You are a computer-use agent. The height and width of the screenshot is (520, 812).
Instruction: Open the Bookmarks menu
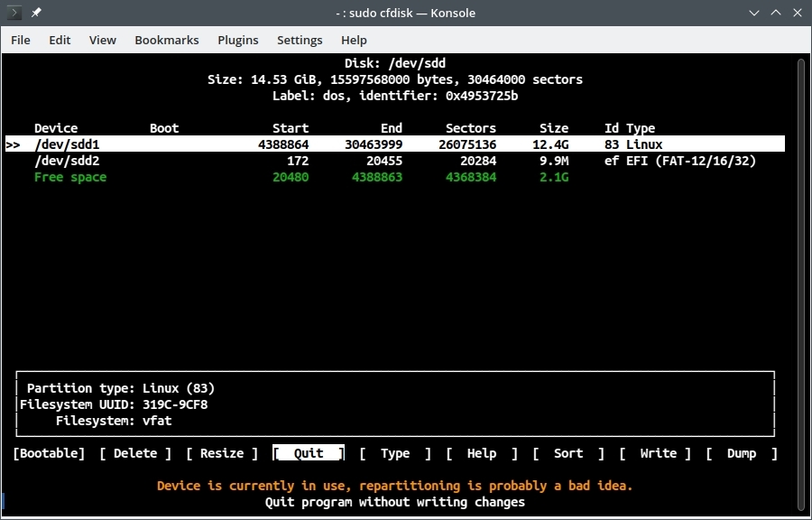[x=167, y=40]
